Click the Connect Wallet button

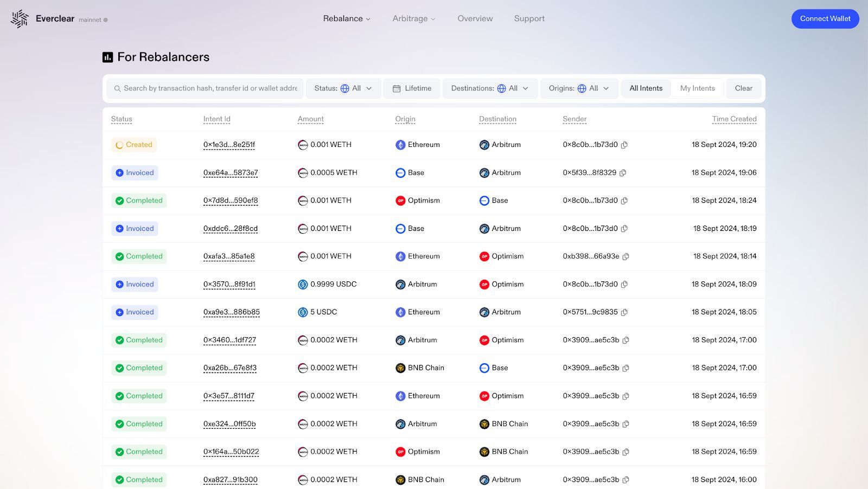[x=825, y=19]
